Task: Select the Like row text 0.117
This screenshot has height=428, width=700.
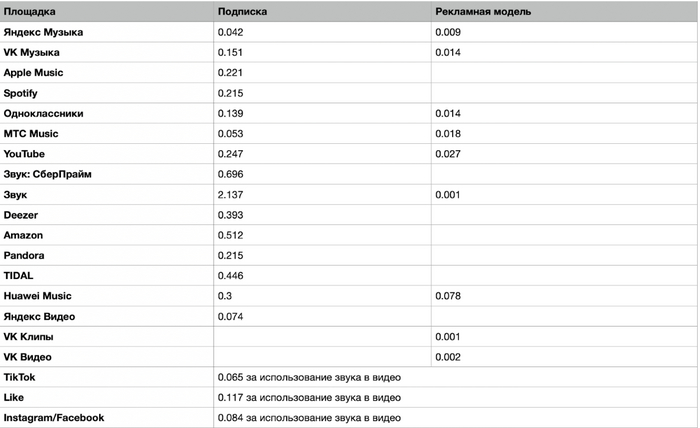Action: point(230,397)
